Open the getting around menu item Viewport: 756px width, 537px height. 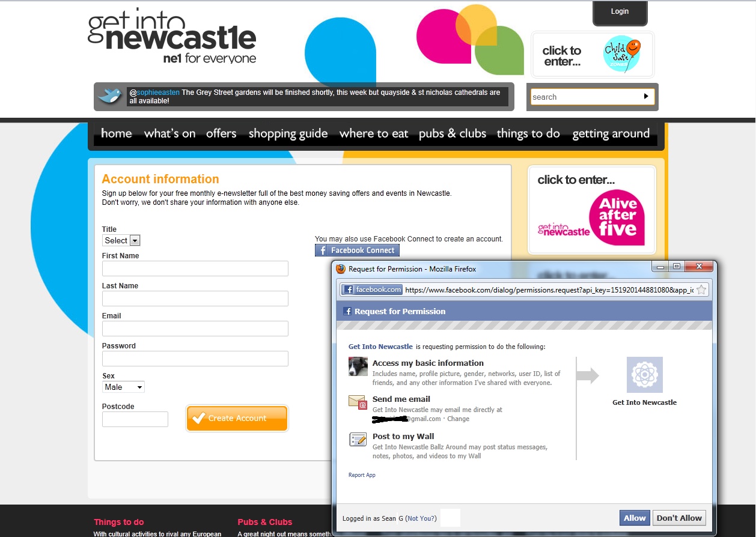click(x=611, y=133)
